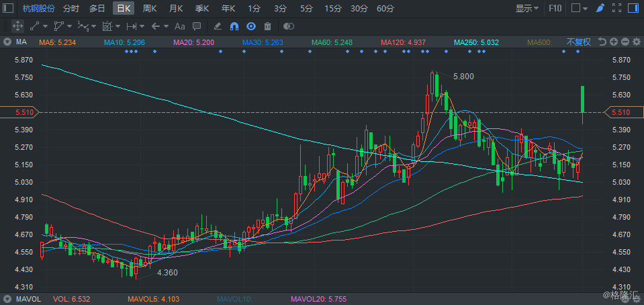Open MA indicator settings gear
This screenshot has height=305, width=644.
coord(636,42)
